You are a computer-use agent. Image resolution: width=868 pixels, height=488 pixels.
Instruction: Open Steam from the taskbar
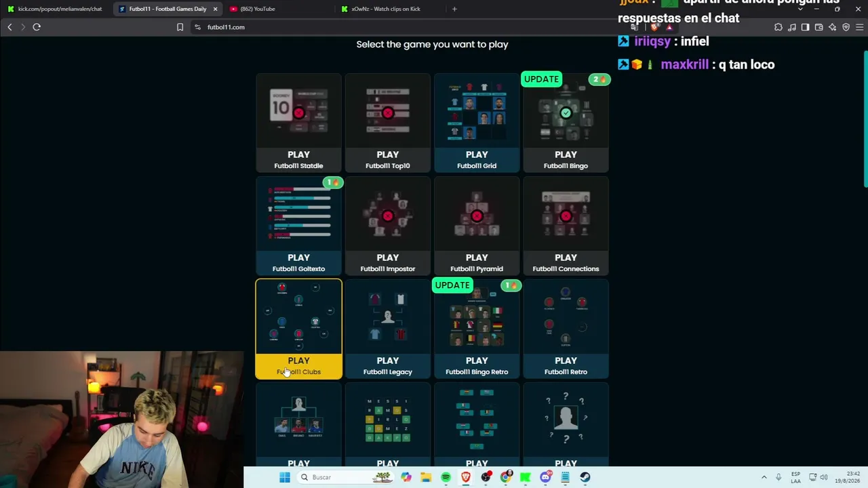pyautogui.click(x=585, y=477)
